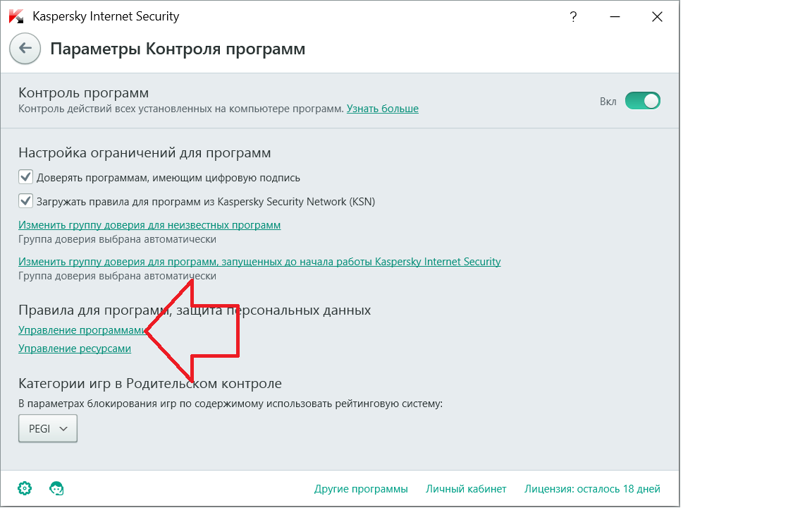This screenshot has width=812, height=508.
Task: Open support via the agent face icon
Action: (56, 488)
